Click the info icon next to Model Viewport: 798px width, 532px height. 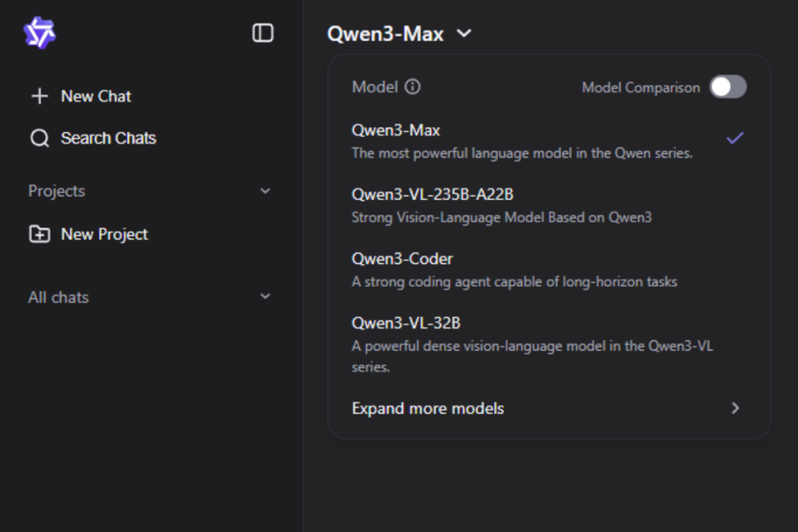pyautogui.click(x=414, y=87)
